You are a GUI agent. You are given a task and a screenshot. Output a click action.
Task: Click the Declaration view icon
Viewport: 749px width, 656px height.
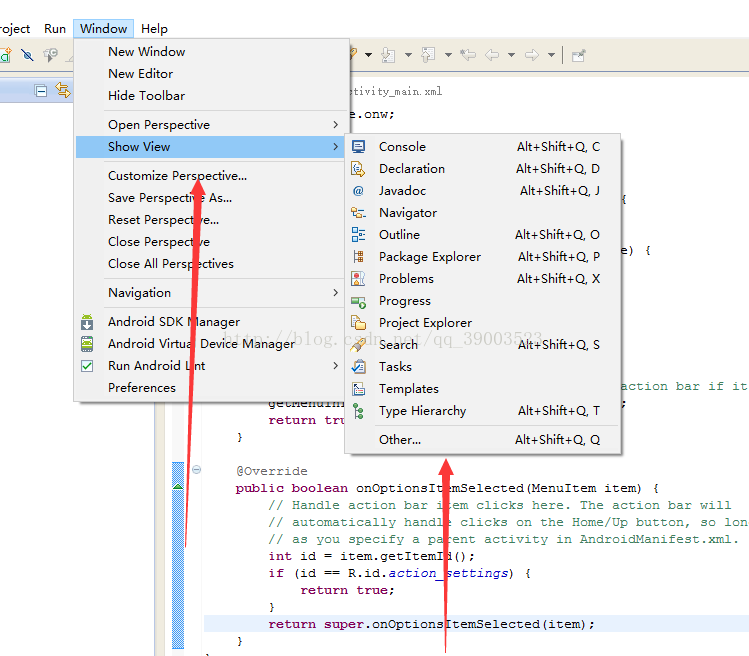pos(358,169)
